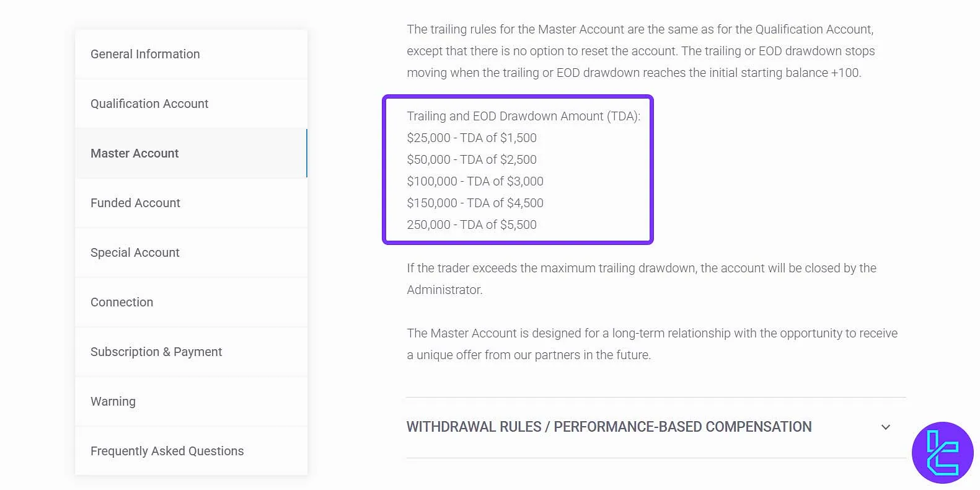Screen dimensions: 980x490
Task: Open the Special Account page
Action: tap(135, 252)
